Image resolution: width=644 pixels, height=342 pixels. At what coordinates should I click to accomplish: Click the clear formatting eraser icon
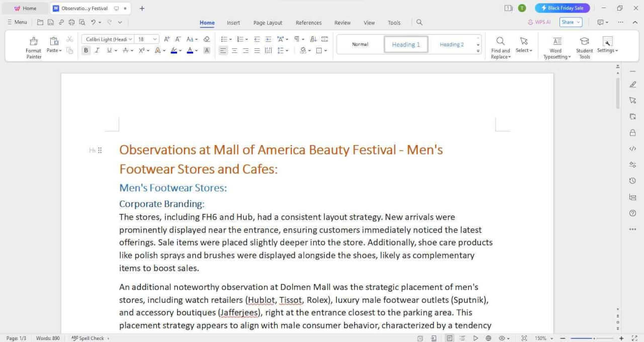(x=206, y=39)
